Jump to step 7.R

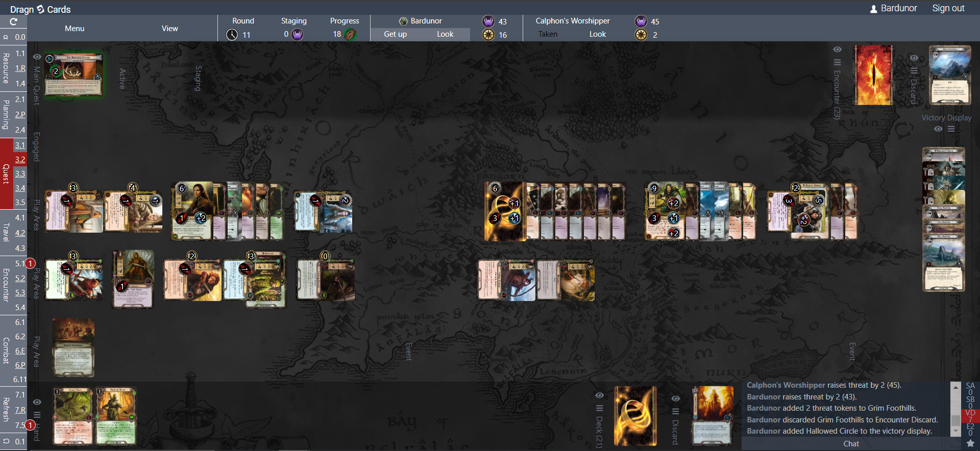pyautogui.click(x=20, y=410)
